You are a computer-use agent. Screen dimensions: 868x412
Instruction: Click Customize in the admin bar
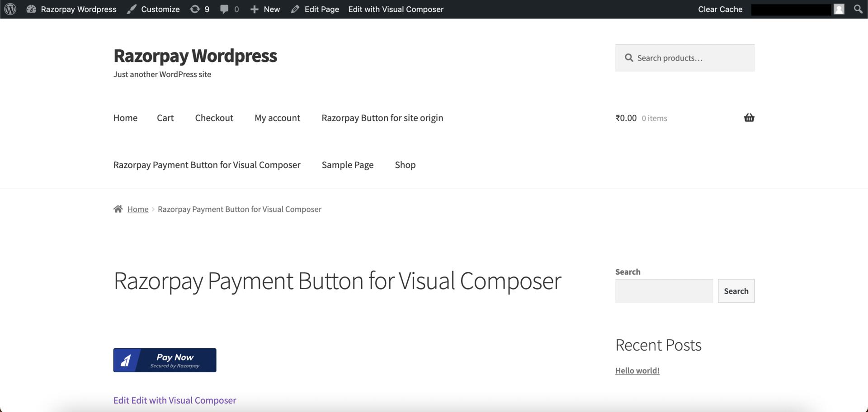(153, 9)
